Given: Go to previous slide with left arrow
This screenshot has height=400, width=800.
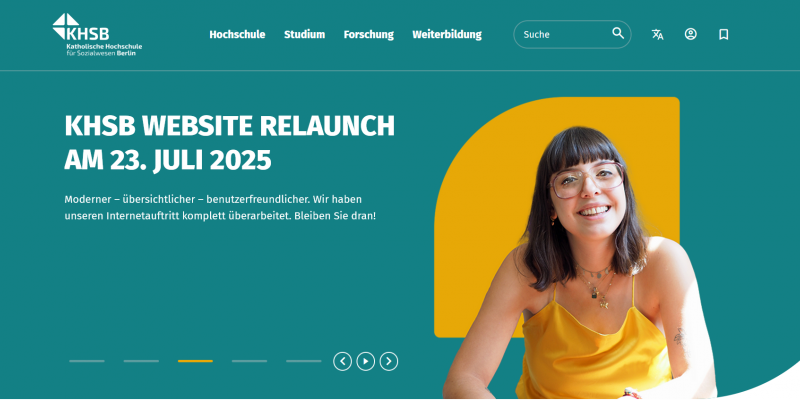Looking at the screenshot, I should point(342,361).
